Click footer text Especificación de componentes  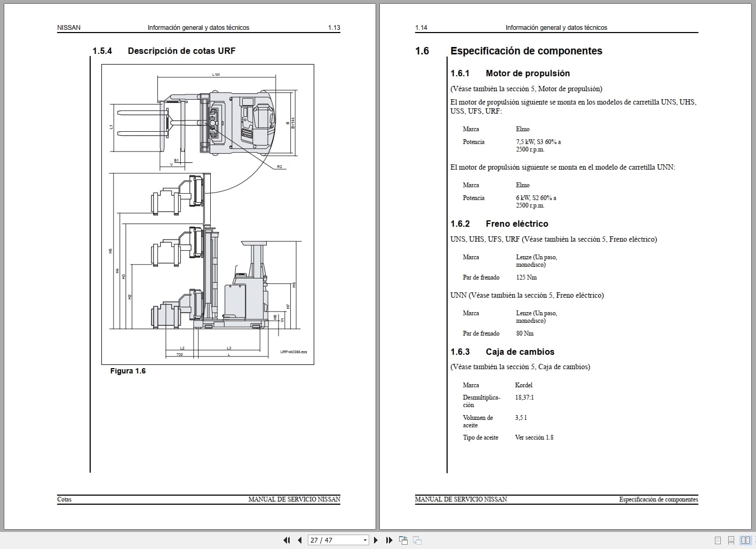point(658,499)
